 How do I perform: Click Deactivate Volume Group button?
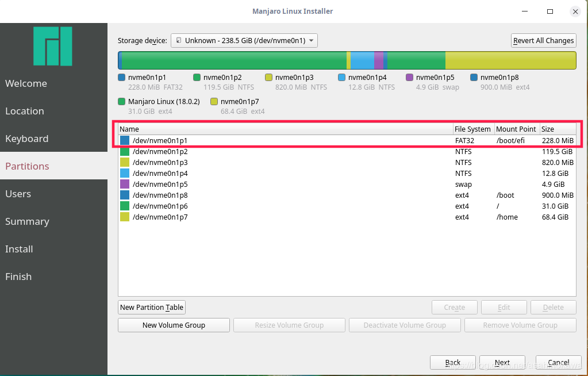[405, 325]
